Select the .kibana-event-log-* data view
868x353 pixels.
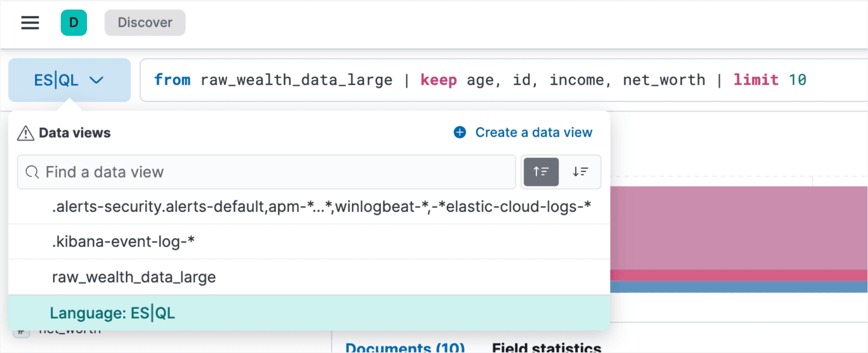coord(123,242)
